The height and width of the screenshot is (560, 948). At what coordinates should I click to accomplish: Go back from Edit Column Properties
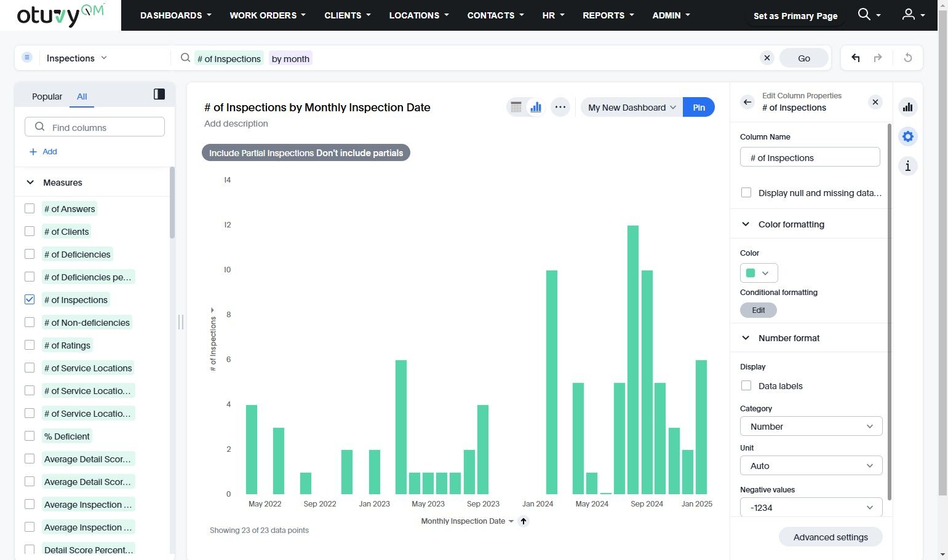(x=747, y=102)
